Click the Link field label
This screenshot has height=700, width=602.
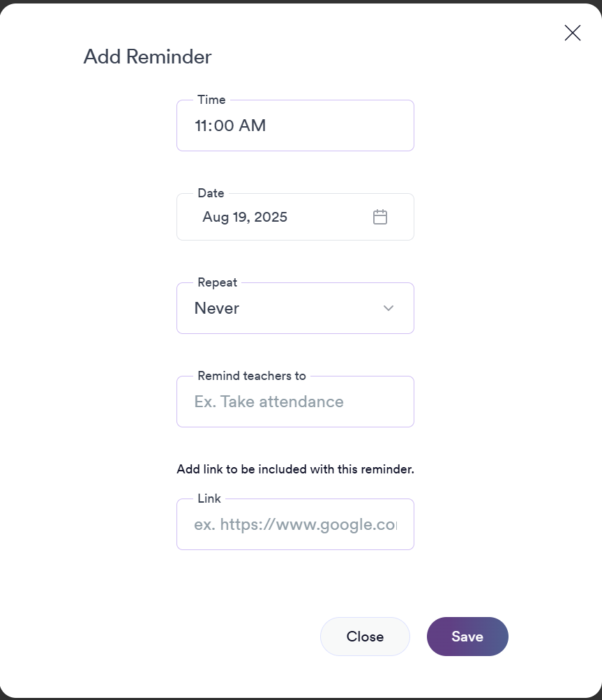(x=209, y=499)
